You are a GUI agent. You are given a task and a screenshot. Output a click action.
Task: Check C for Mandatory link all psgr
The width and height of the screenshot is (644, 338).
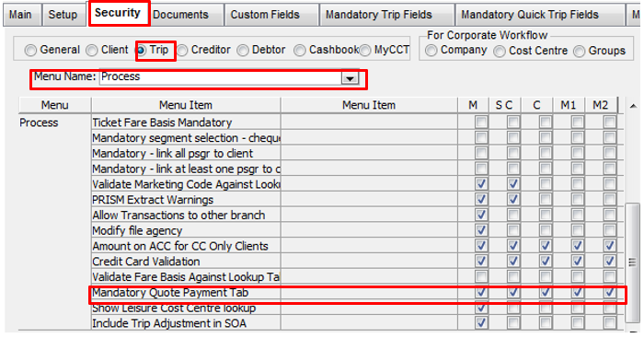(546, 153)
